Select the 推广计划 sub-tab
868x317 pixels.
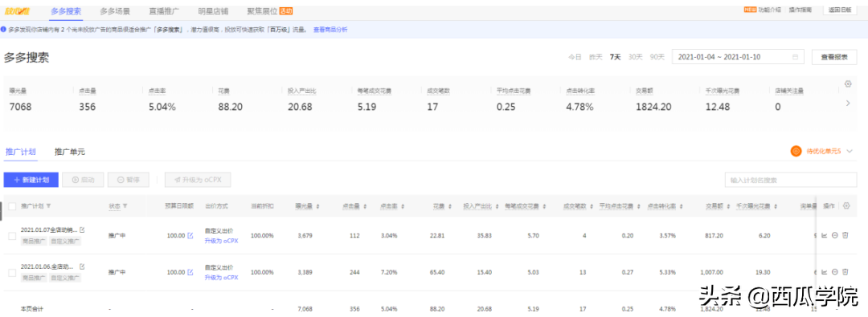click(20, 152)
